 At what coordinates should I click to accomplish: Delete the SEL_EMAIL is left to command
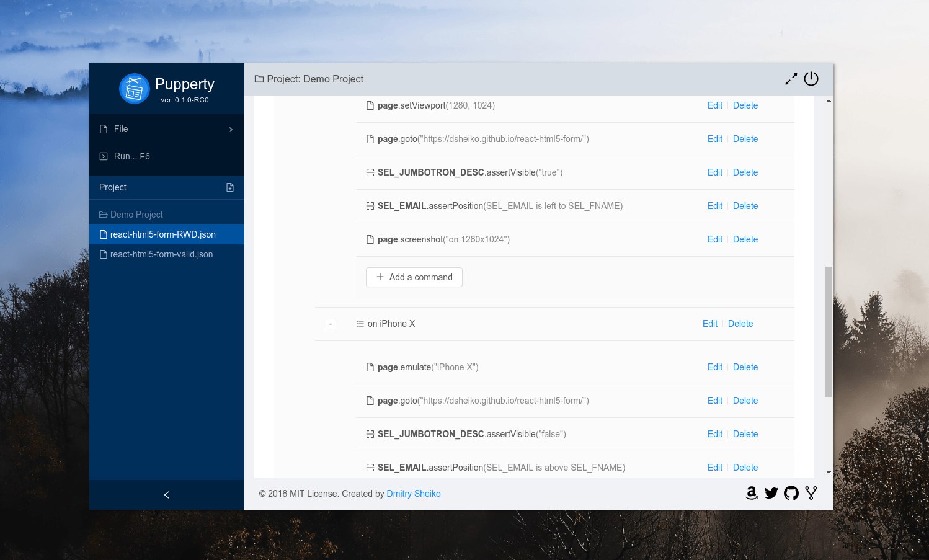(x=745, y=206)
